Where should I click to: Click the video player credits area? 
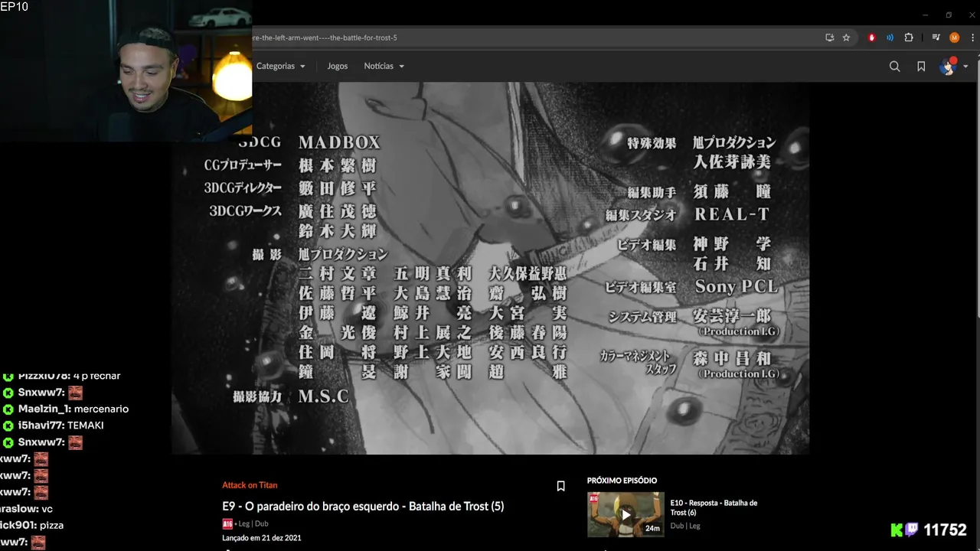[x=490, y=268]
